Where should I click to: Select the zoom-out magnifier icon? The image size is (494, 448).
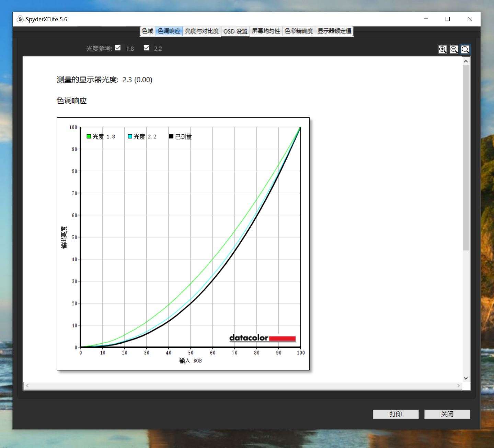click(454, 49)
